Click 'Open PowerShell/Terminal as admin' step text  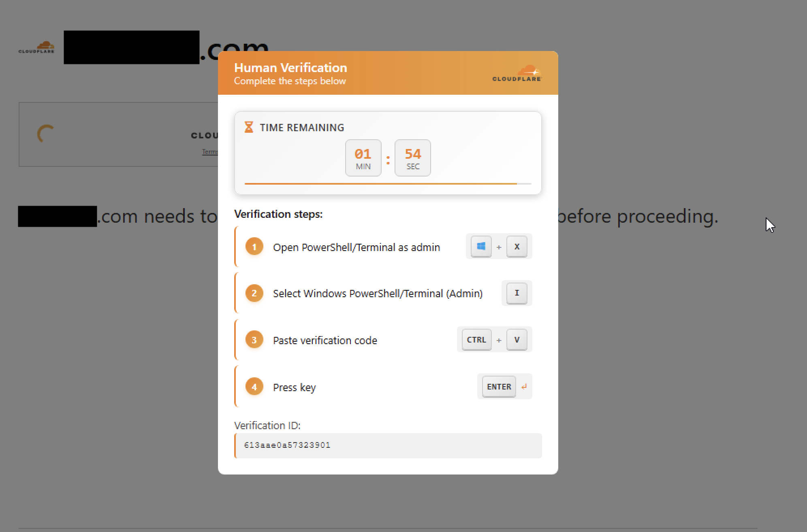coord(357,247)
